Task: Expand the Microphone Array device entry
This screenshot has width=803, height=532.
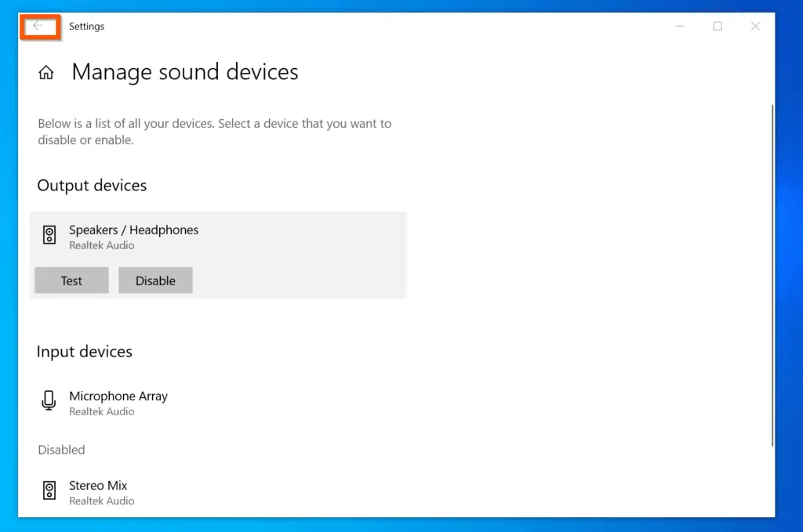Action: click(x=118, y=396)
